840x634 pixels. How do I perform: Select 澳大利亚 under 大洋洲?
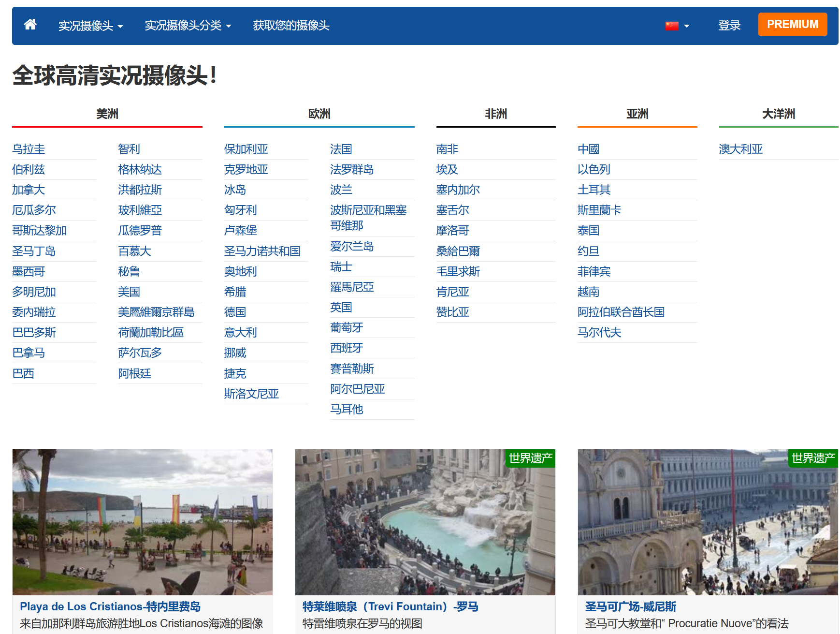click(x=741, y=149)
